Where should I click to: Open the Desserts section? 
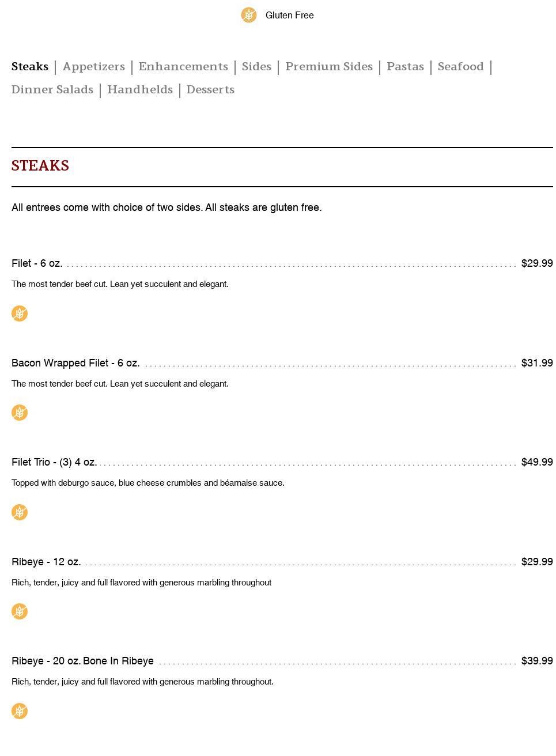210,90
